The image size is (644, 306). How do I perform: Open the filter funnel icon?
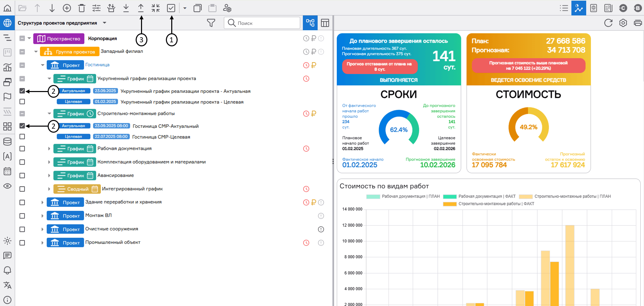[211, 23]
